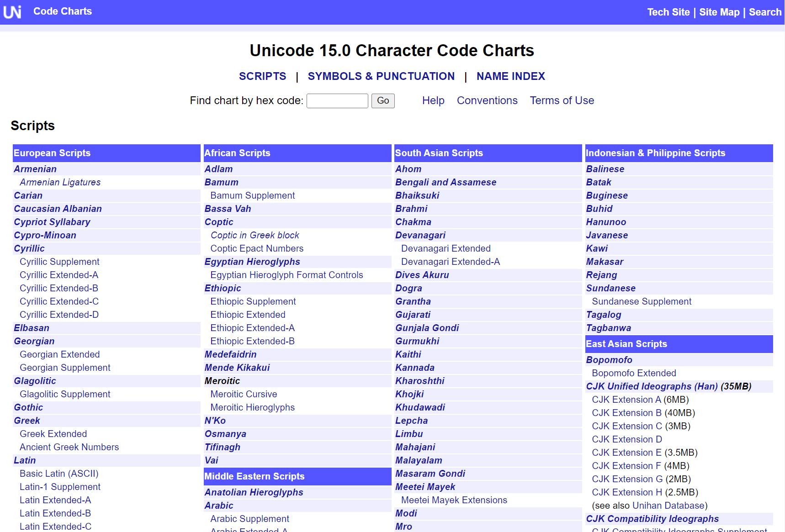
Task: Open the Balinese chart
Action: [605, 169]
